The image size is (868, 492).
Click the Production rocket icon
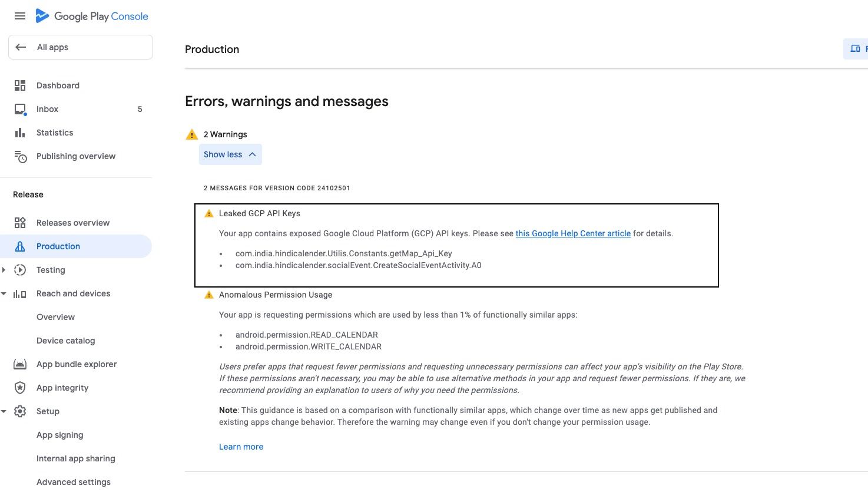[20, 246]
